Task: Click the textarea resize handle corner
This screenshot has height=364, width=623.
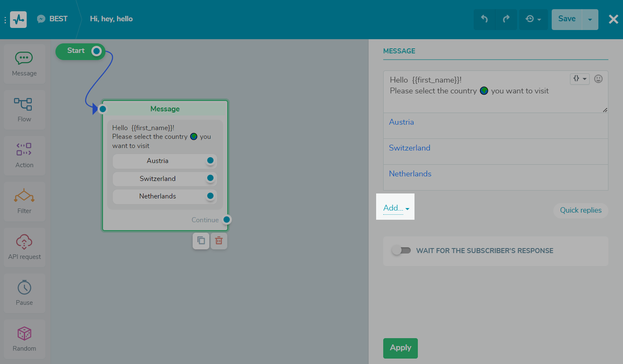Action: click(x=605, y=110)
